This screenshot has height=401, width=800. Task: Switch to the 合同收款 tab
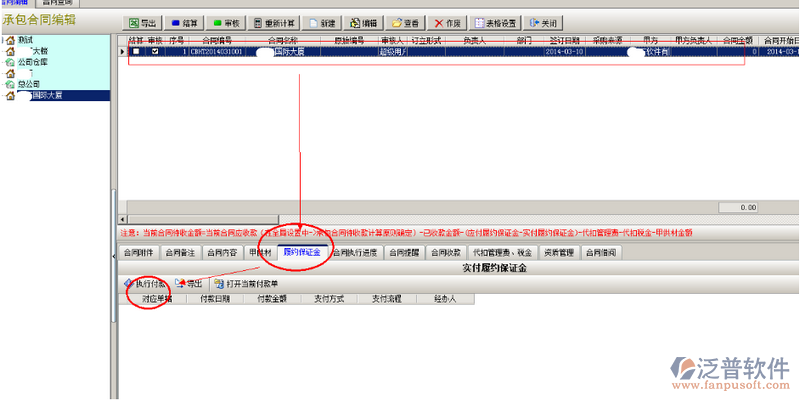tap(446, 253)
